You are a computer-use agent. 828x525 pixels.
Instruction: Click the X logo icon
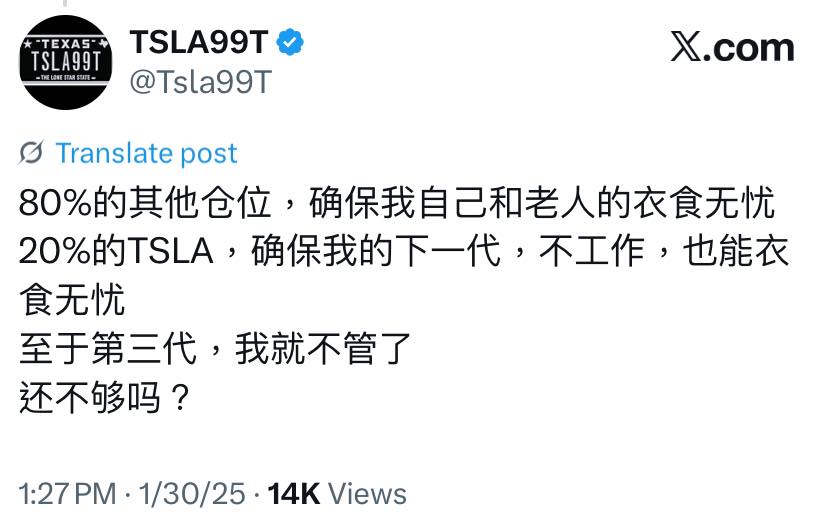(686, 47)
